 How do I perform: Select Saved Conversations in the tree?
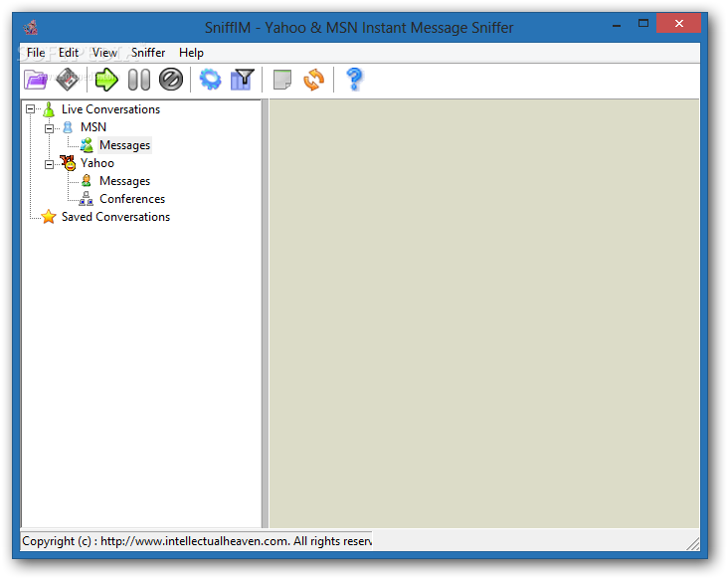(x=116, y=217)
